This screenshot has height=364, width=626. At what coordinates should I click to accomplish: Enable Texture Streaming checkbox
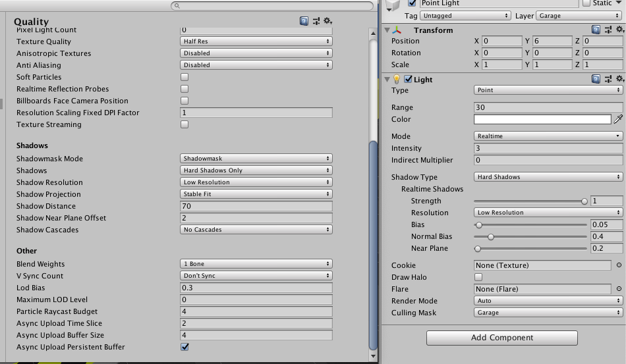point(185,124)
